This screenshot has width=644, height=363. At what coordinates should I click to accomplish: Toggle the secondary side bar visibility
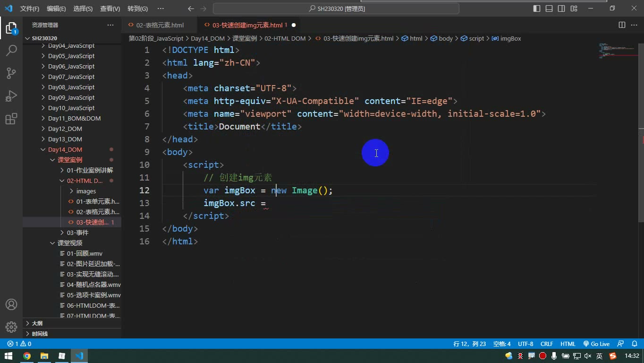click(561, 9)
